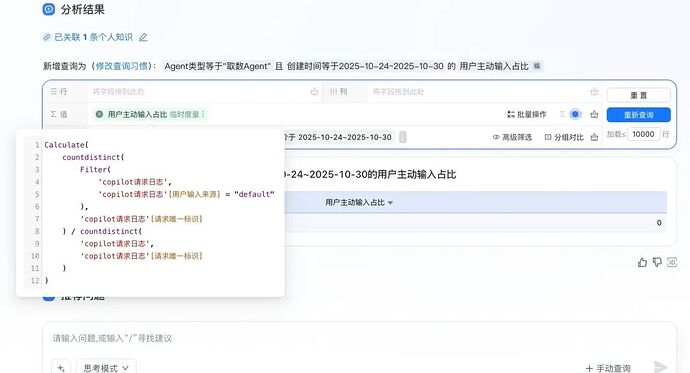
Task: Edit linked knowledge with the pencil icon
Action: 143,37
